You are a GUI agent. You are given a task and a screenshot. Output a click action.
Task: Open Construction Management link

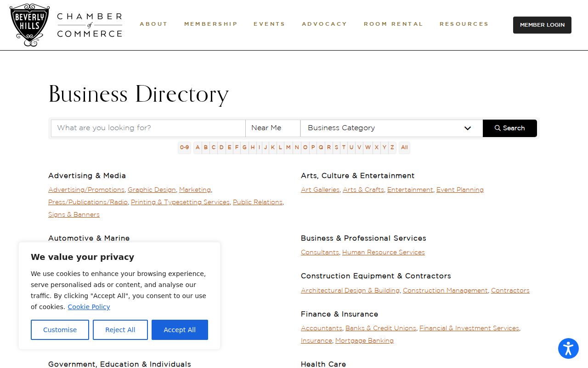point(445,290)
